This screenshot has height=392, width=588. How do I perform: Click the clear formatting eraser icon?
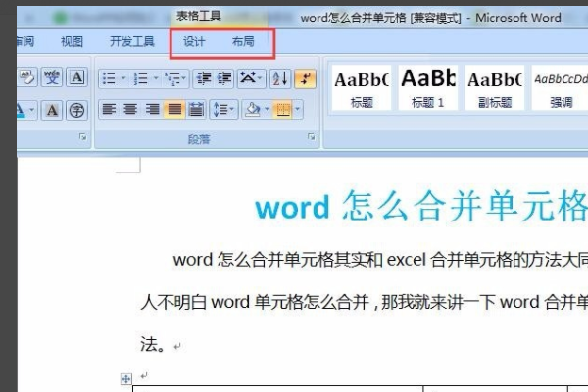[27, 77]
